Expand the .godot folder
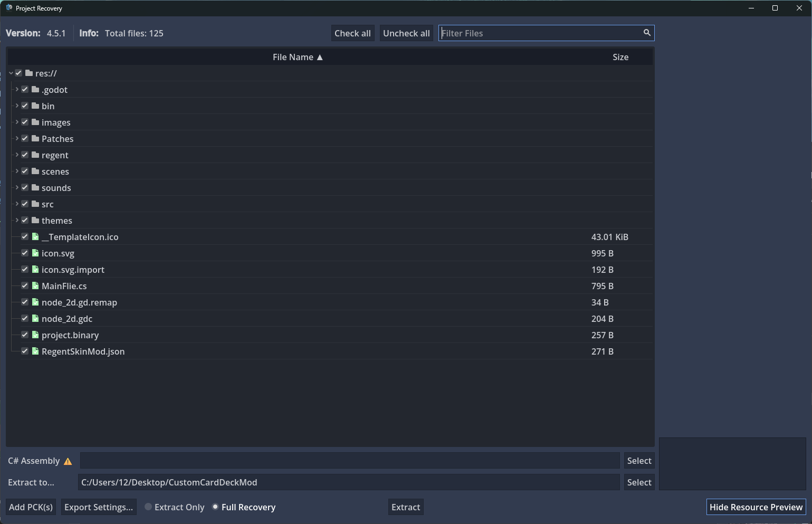Viewport: 812px width, 524px height. point(17,89)
